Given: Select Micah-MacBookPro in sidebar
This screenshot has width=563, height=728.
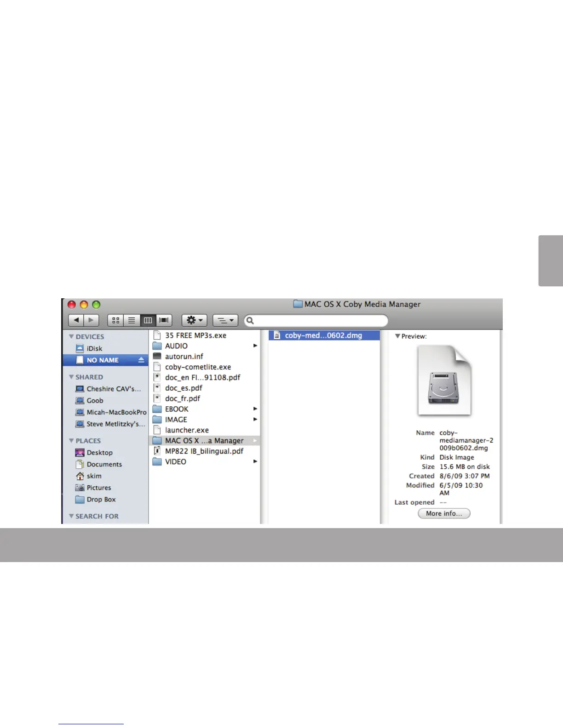Looking at the screenshot, I should tap(106, 412).
